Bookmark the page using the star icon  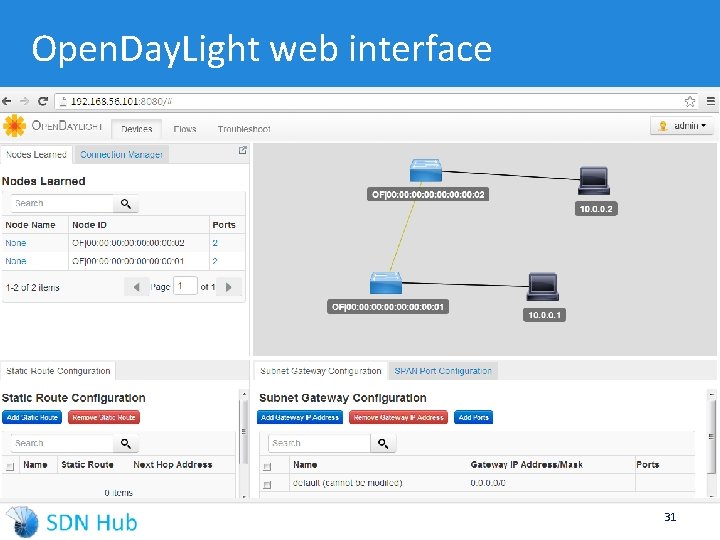click(690, 101)
